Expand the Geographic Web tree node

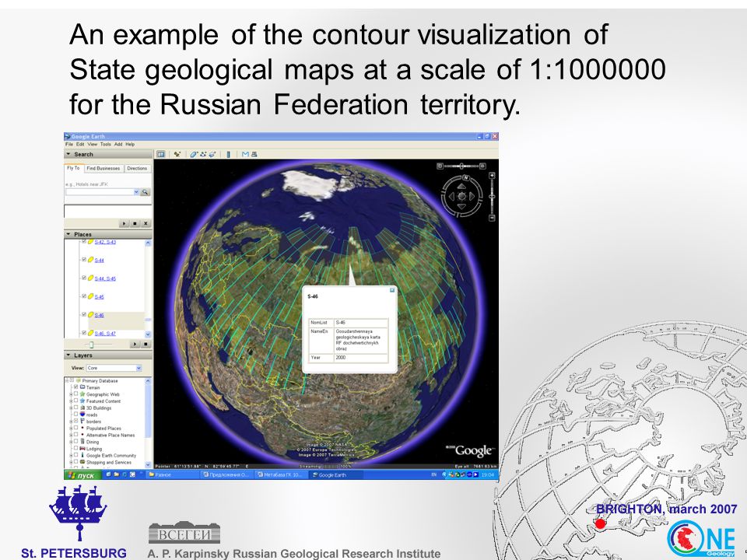tap(71, 394)
